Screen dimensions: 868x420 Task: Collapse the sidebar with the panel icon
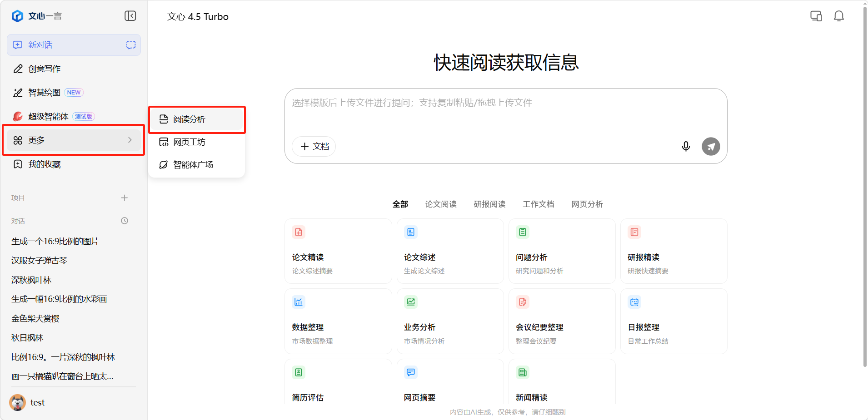130,16
